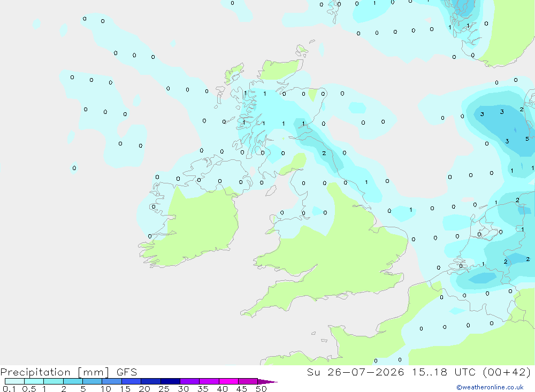Select the 35–40 mm purple legend swatch
The width and height of the screenshot is (535, 392).
[x=209, y=381]
